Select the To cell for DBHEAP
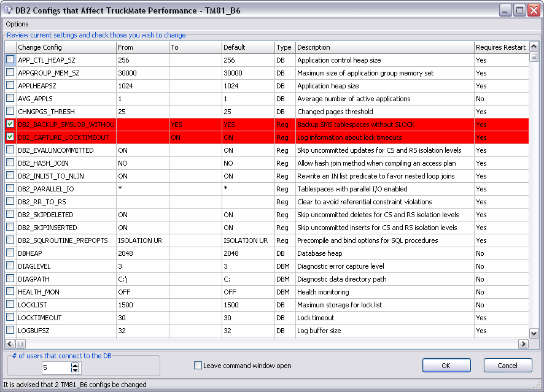544x392 pixels. [195, 253]
